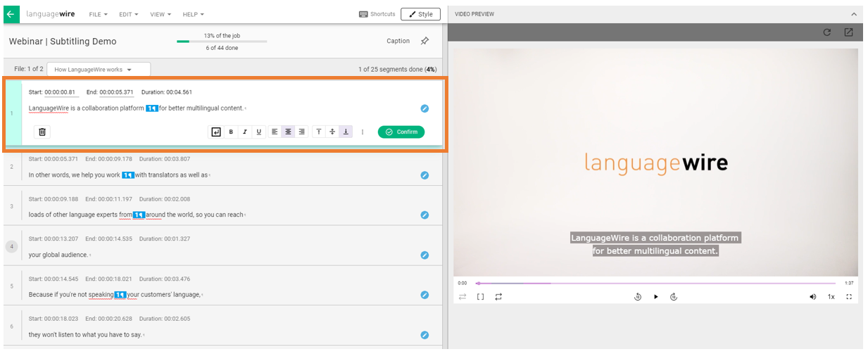Skip the video forward 10 seconds
868x354 pixels.
click(674, 297)
